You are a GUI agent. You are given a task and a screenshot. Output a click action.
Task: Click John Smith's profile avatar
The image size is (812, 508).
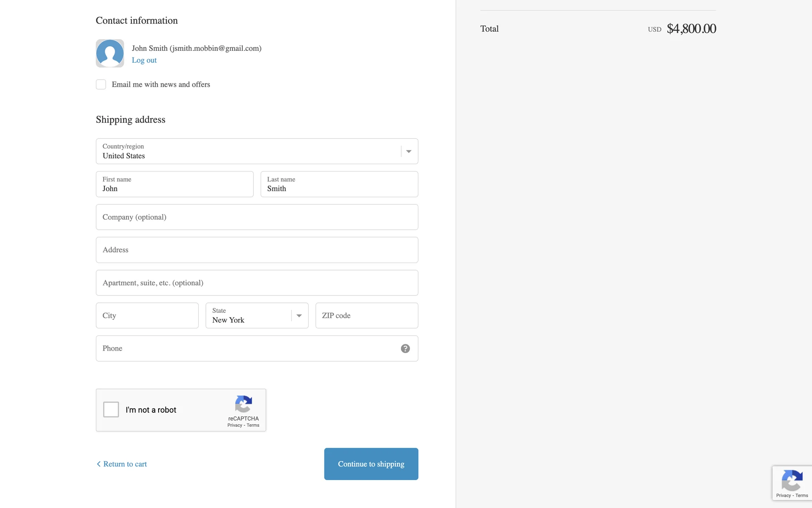(x=110, y=53)
